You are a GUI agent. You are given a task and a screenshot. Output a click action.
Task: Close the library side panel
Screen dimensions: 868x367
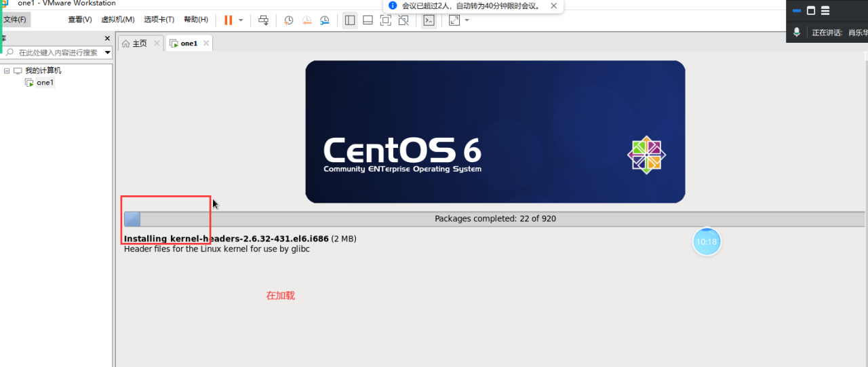[107, 39]
